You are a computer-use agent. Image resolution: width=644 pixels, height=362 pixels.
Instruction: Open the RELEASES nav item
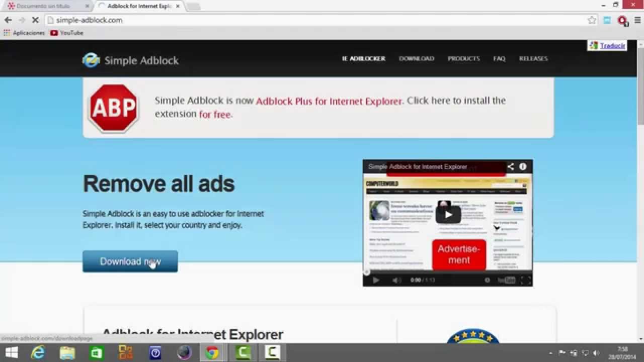pos(533,59)
